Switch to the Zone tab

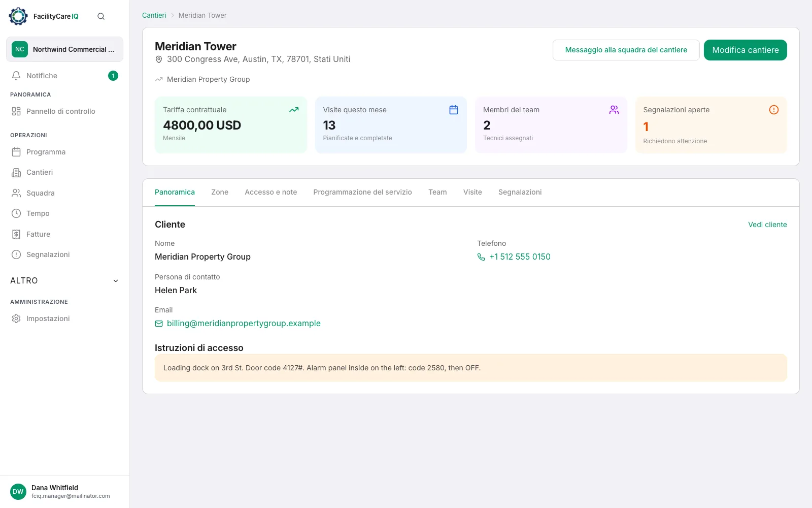[220, 192]
